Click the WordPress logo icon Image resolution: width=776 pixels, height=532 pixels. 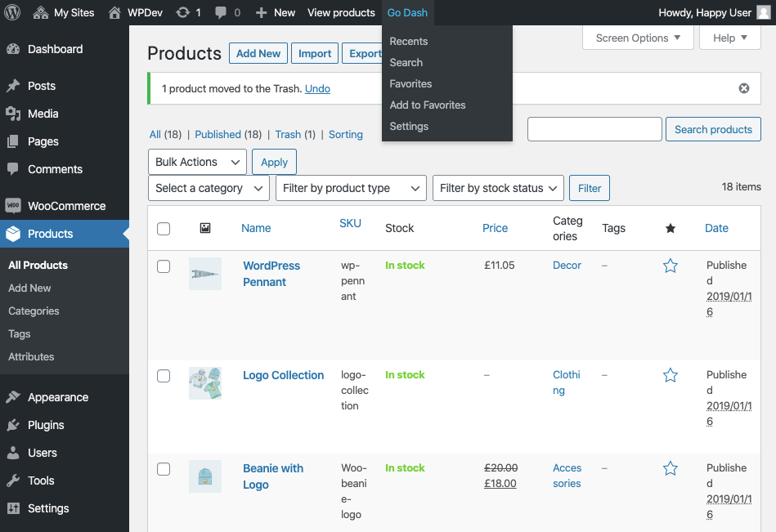click(12, 12)
